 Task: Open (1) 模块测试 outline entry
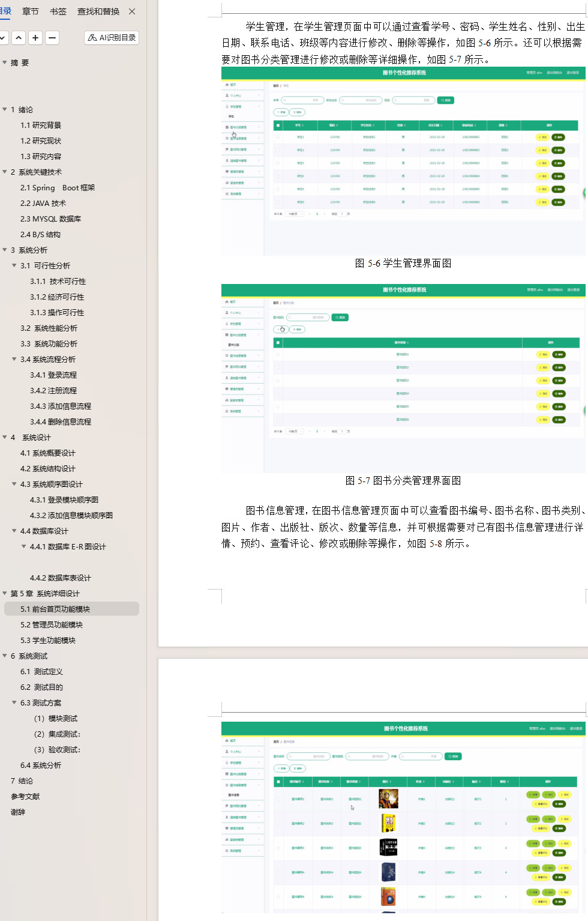(56, 718)
